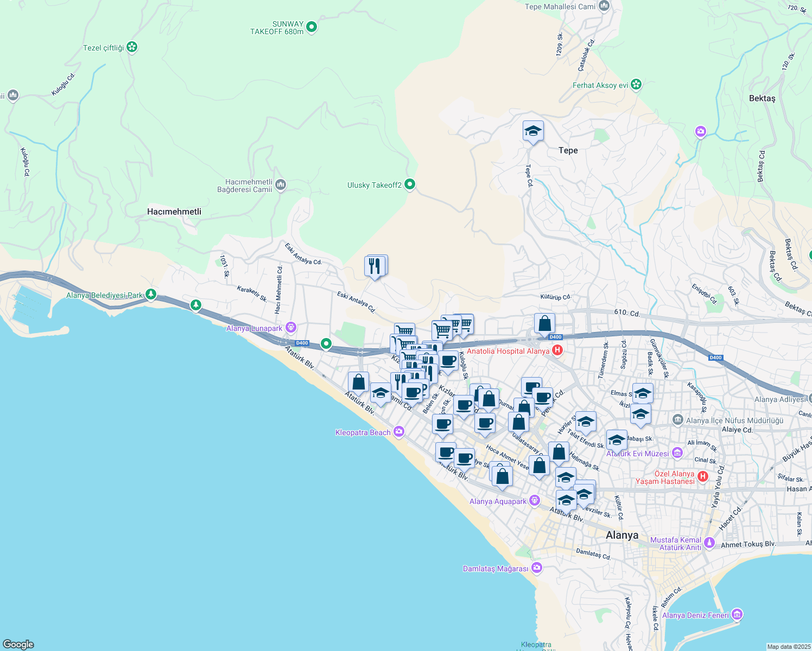Click the SUNWAY TAKEOFF 680m text label
Screen dimensions: 812x651
pyautogui.click(x=277, y=28)
